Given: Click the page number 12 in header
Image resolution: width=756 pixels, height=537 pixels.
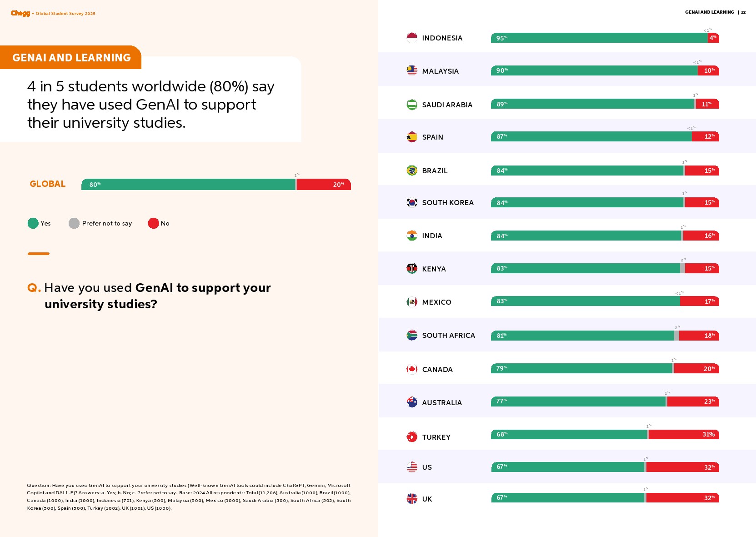Looking at the screenshot, I should (x=743, y=12).
